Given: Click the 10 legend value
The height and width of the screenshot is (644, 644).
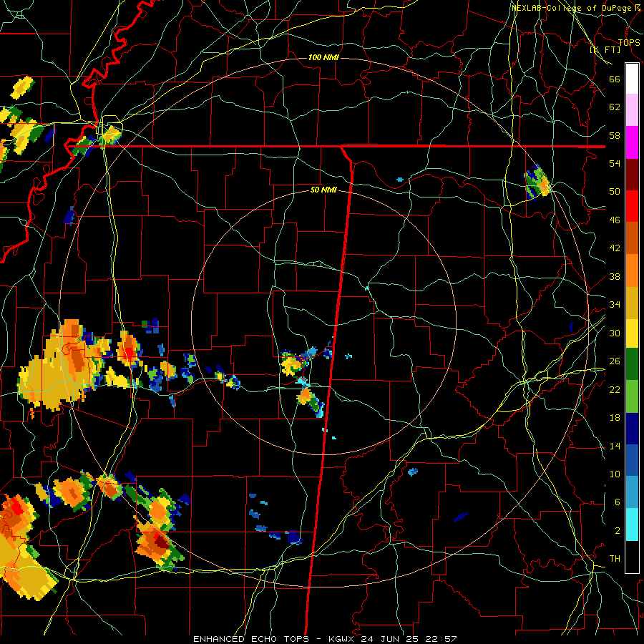Looking at the screenshot, I should pyautogui.click(x=615, y=474).
